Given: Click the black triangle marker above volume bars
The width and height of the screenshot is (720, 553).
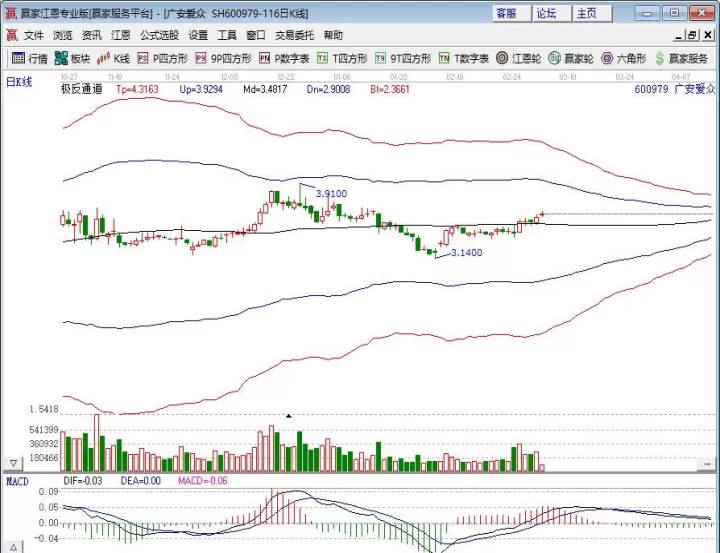Looking at the screenshot, I should click(288, 416).
